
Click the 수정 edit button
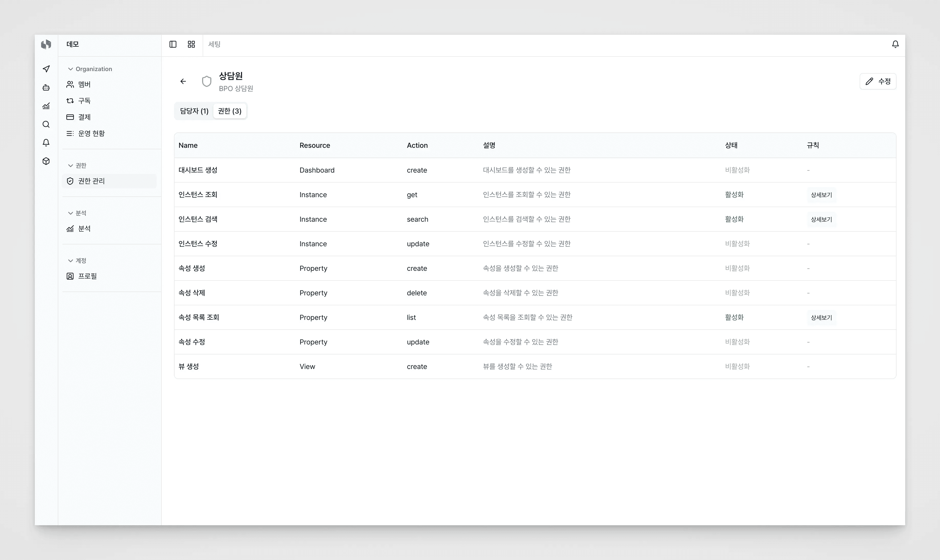(x=878, y=81)
